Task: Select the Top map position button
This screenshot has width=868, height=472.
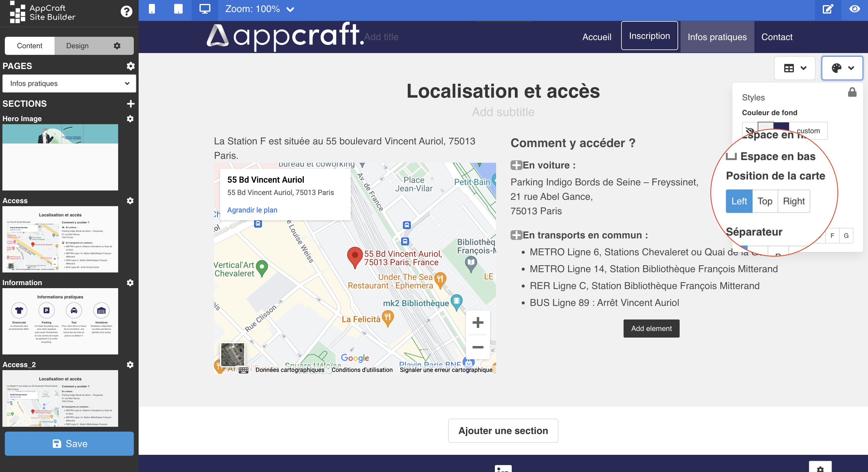Action: pos(765,200)
